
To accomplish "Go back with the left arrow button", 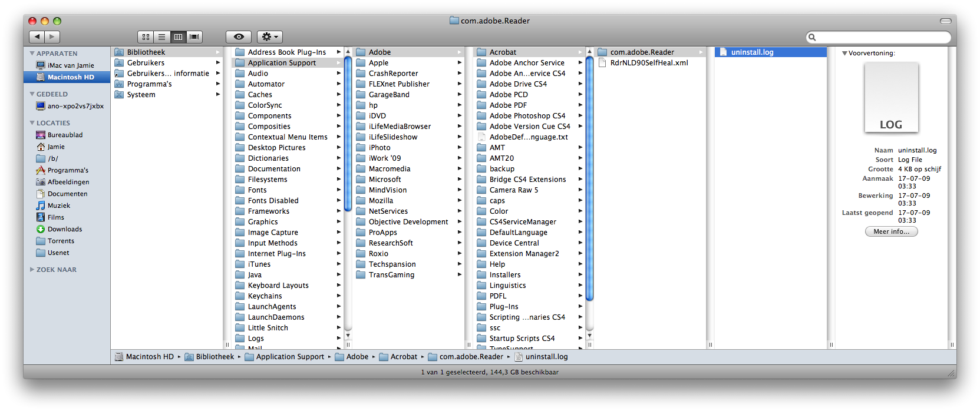I will 37,37.
